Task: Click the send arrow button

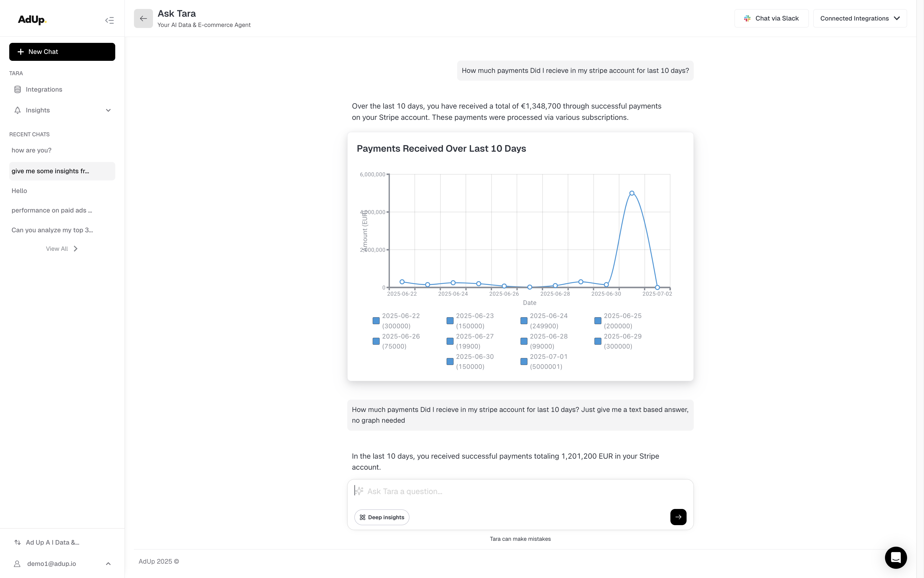Action: 678,517
